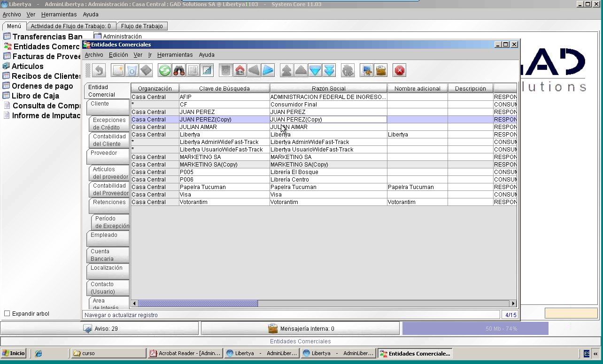This screenshot has width=603, height=364.
Task: Click the Inicio start button
Action: point(14,353)
